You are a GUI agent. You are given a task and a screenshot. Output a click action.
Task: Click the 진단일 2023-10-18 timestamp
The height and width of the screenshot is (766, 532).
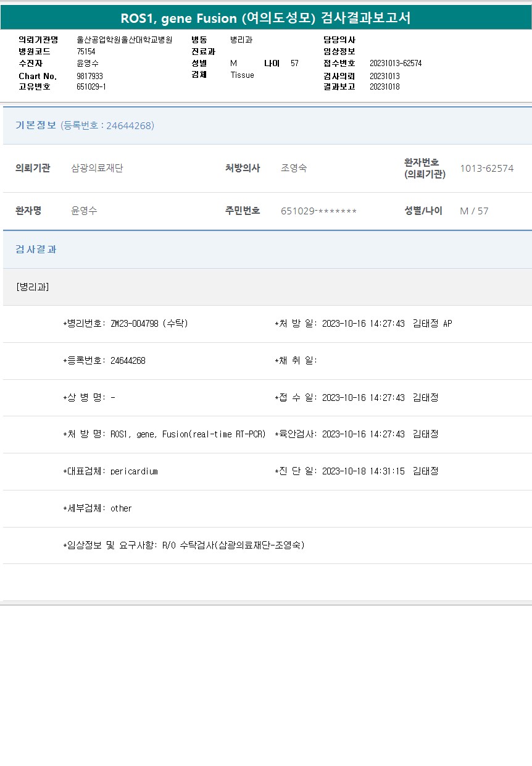pyautogui.click(x=358, y=471)
